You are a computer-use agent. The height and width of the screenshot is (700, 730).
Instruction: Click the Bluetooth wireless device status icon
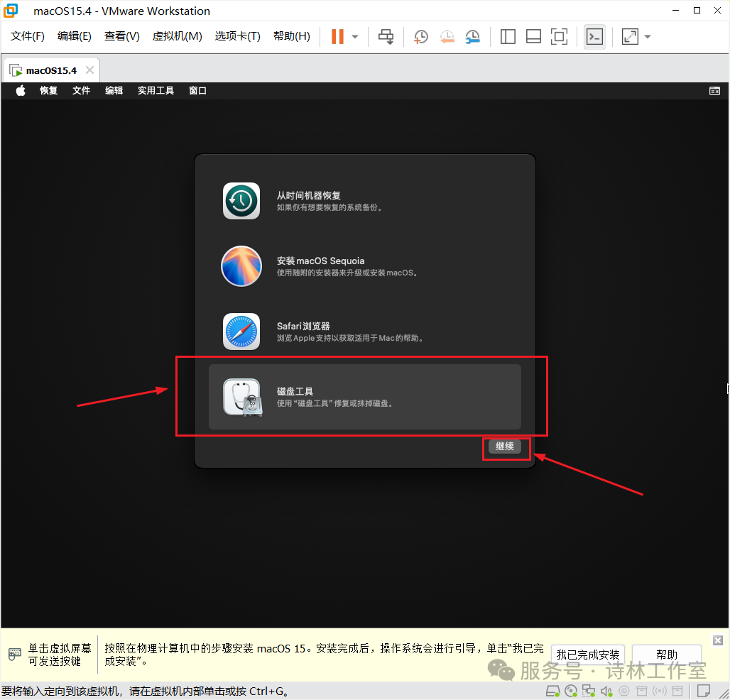[660, 691]
